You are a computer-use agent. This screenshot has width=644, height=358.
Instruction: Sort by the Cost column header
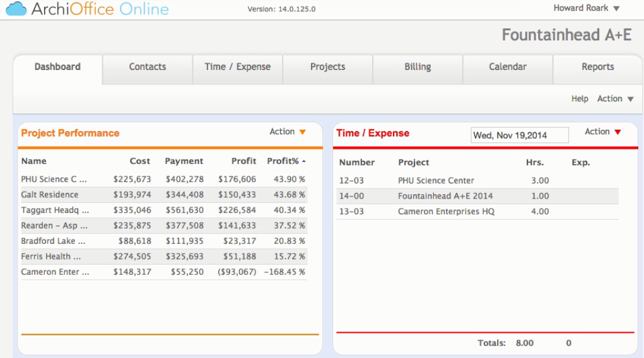coord(139,161)
